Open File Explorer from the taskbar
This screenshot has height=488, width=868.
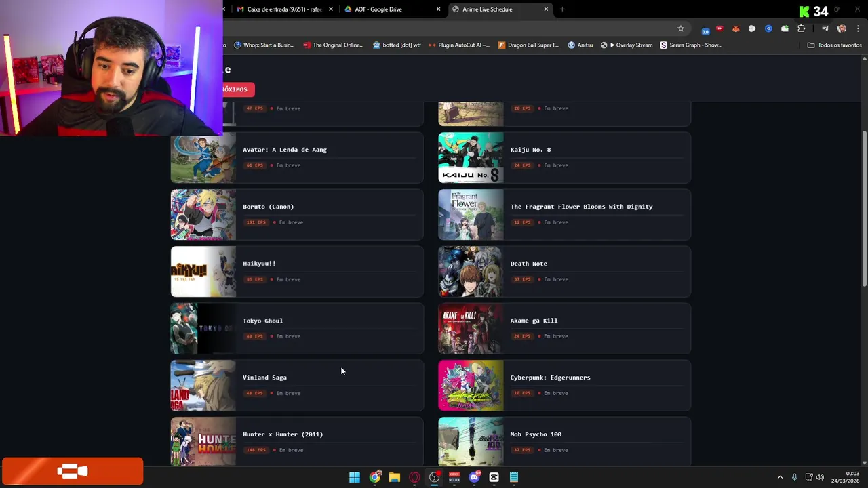394,477
